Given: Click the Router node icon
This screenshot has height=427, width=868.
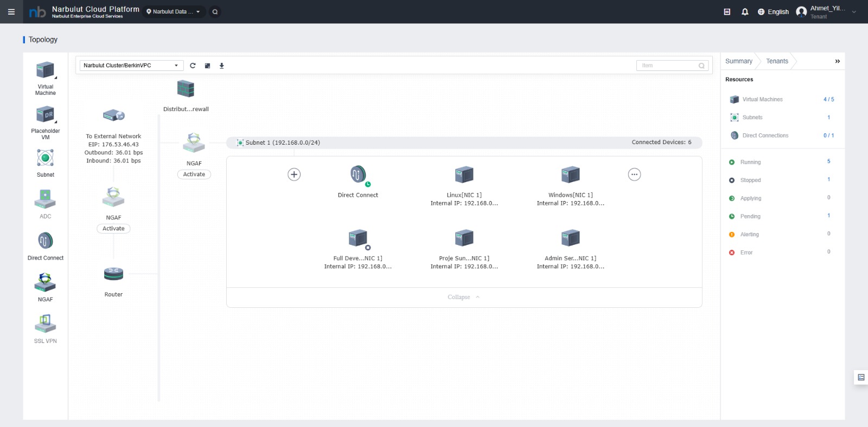Looking at the screenshot, I should point(113,274).
